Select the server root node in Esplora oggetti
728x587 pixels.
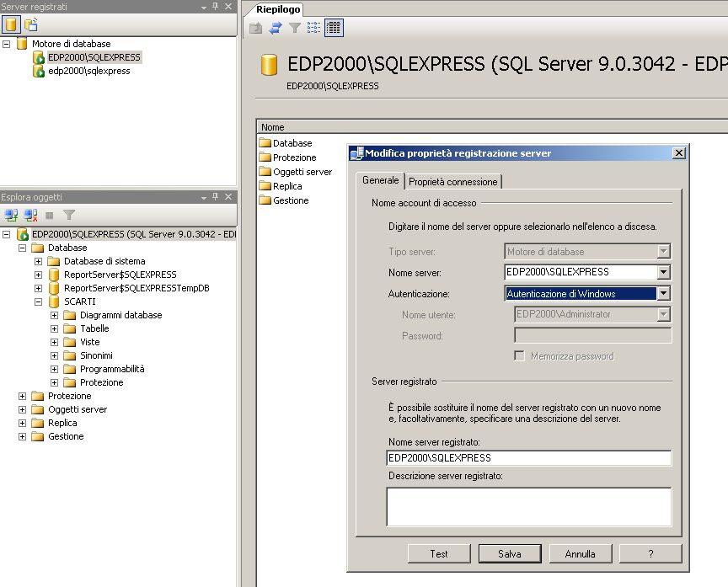point(134,234)
